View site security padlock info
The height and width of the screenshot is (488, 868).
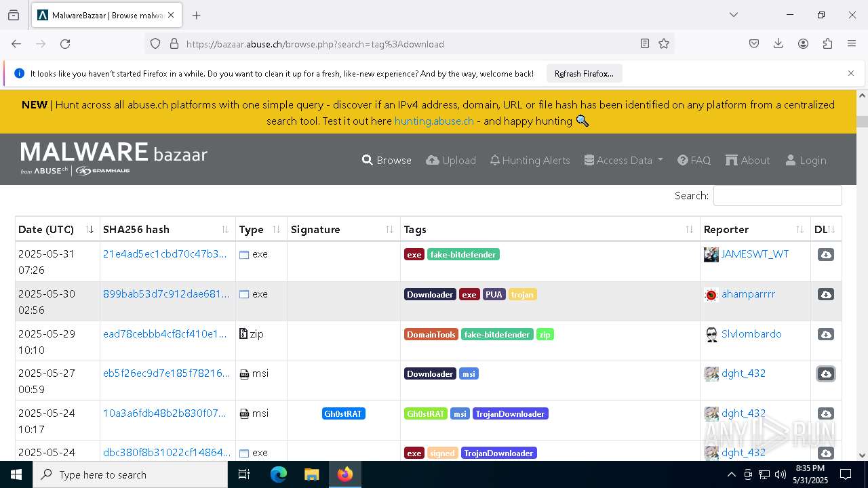[x=174, y=44]
